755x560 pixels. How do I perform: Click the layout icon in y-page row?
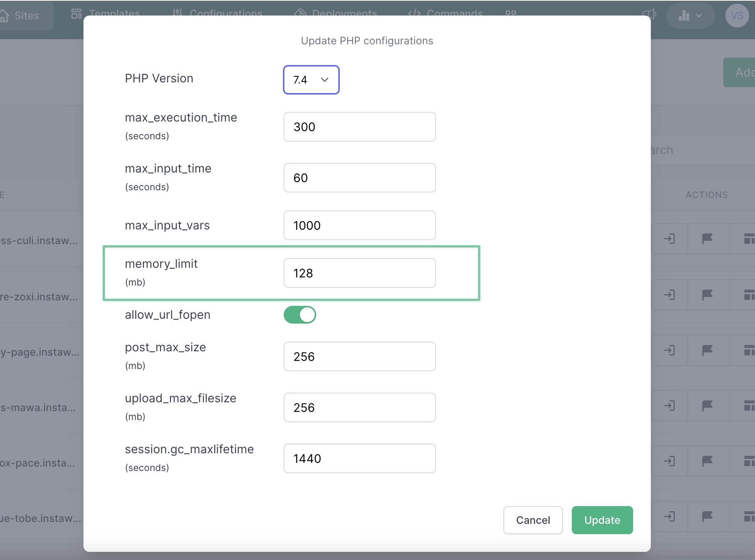click(x=749, y=350)
